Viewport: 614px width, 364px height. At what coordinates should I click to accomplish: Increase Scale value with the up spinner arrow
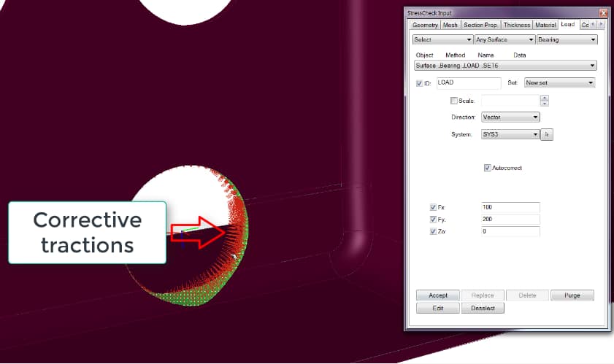545,98
